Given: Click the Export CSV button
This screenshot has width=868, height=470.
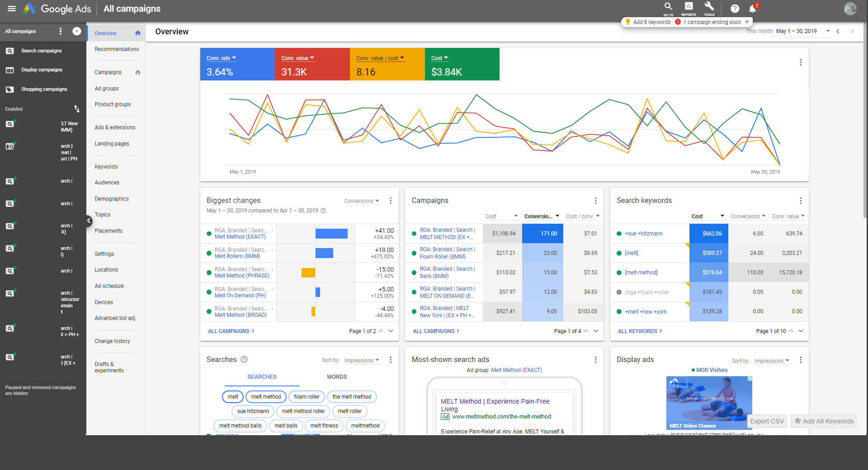Looking at the screenshot, I should 767,421.
